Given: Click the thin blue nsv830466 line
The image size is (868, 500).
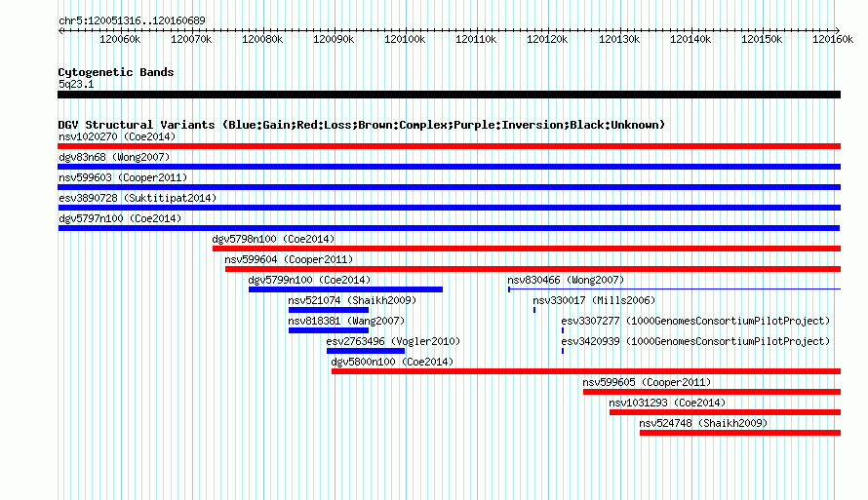Looking at the screenshot, I should 674,289.
